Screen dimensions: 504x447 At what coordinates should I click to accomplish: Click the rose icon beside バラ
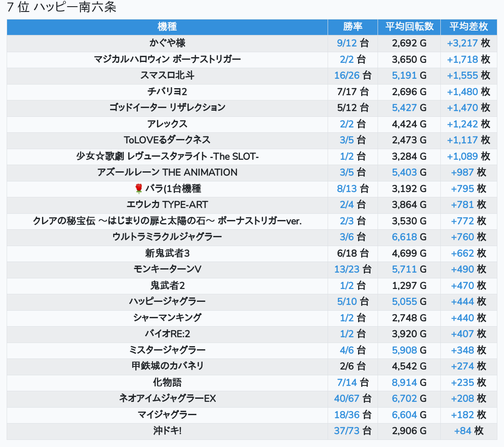139,189
